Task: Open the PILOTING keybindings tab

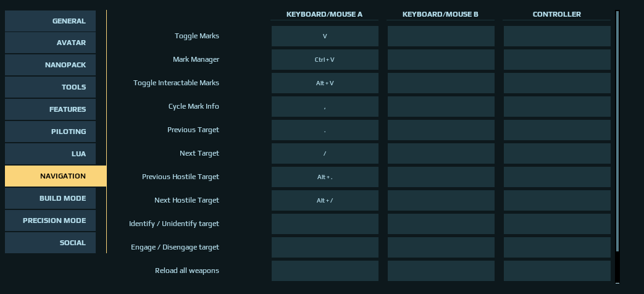Action: pos(50,132)
